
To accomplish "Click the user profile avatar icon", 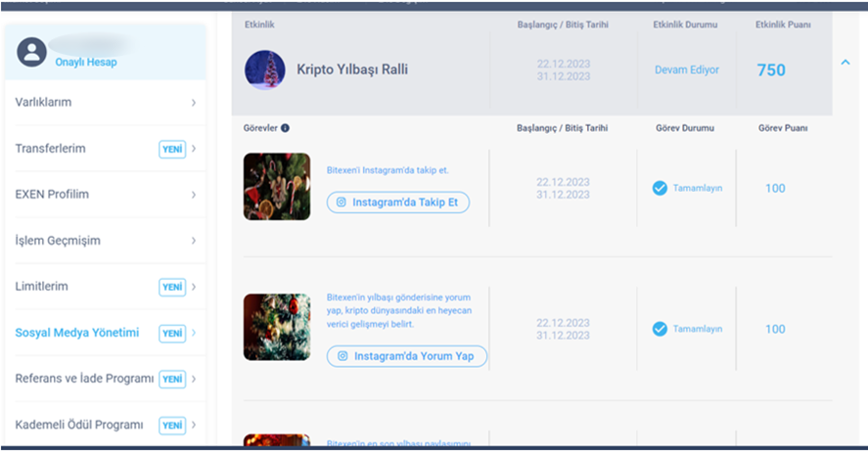I will 31,52.
